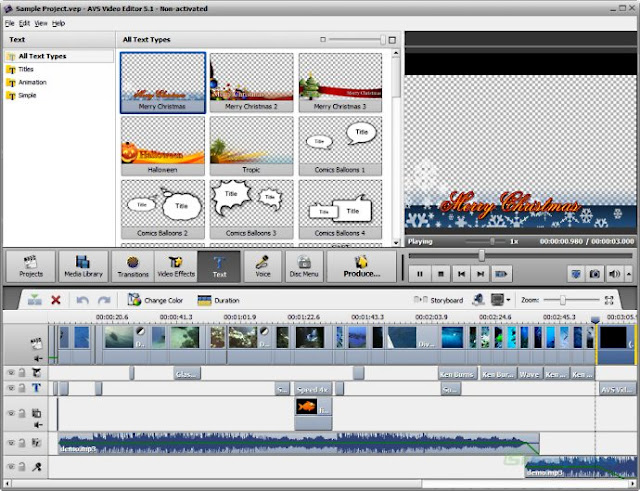Toggle visibility of audio mix track

[x=11, y=442]
